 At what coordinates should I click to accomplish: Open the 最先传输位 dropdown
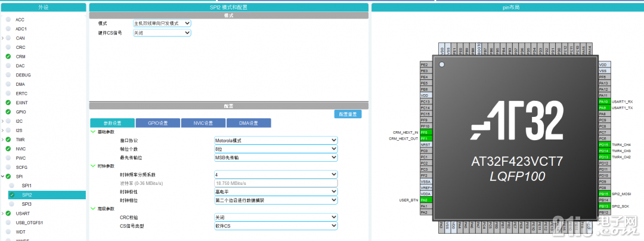[x=276, y=157]
